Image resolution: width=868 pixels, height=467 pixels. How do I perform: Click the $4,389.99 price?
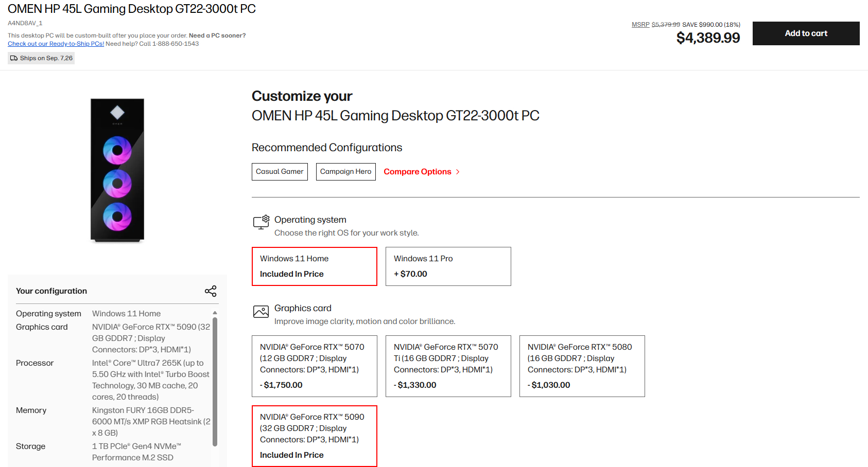(708, 38)
